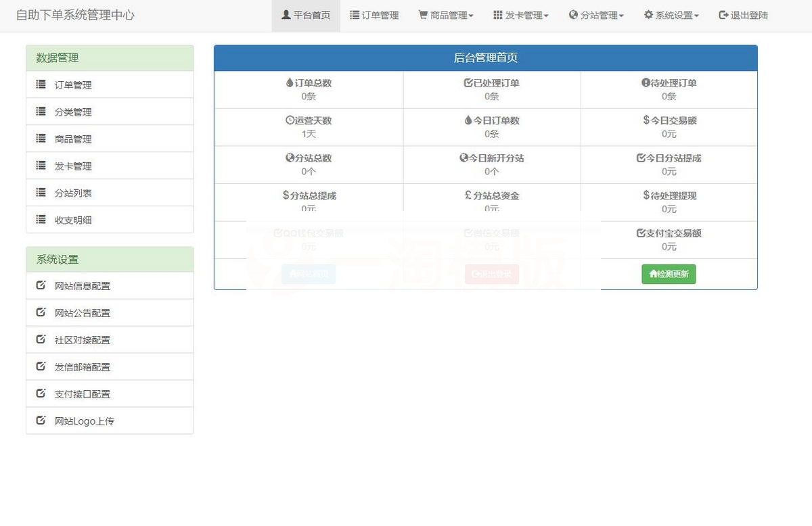Image resolution: width=812 pixels, height=526 pixels.
Task: Click the list icon next to 分站列表
Action: click(x=40, y=192)
